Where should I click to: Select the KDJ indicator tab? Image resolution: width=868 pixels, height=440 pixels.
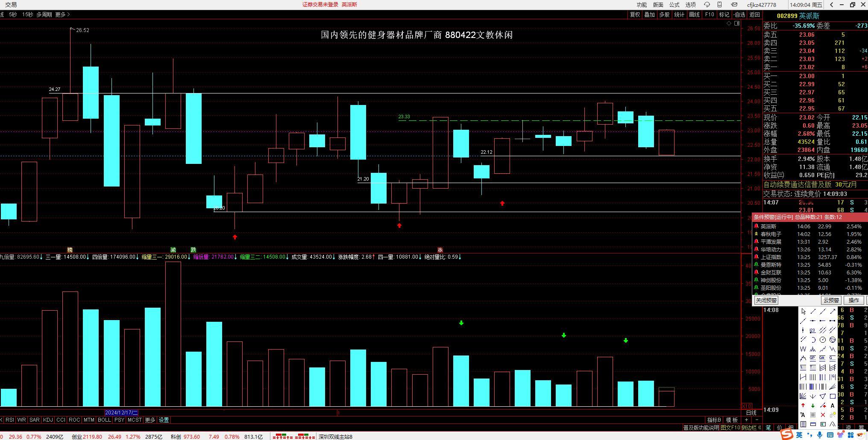point(48,420)
